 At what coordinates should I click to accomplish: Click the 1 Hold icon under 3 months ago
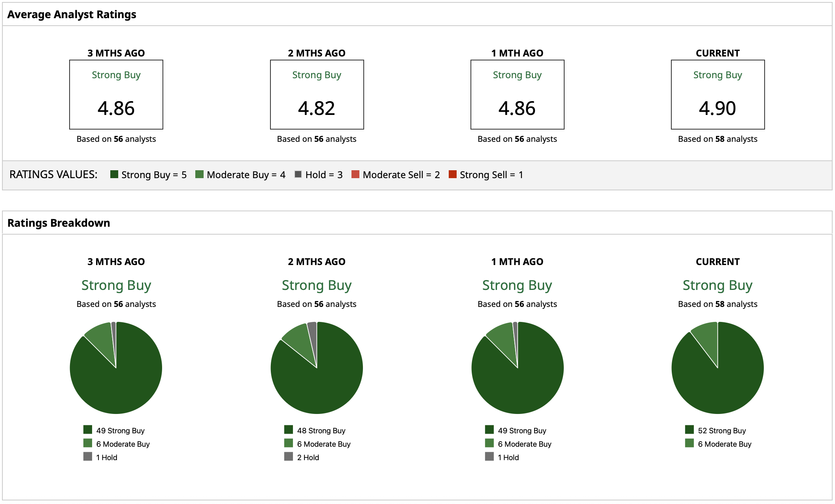(x=88, y=457)
